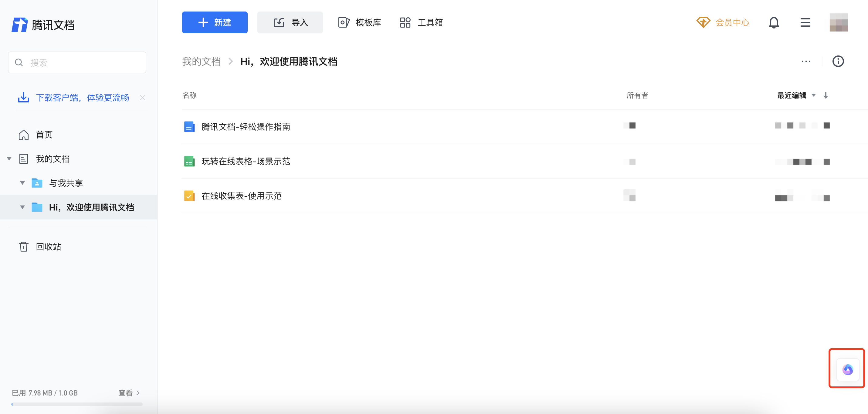Screen dimensions: 868x414
Task: Expand the Hi，欢迎使用腾讯文档 folder arrow
Action: (22, 207)
